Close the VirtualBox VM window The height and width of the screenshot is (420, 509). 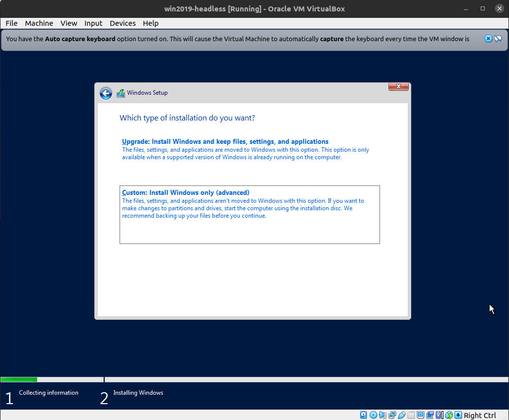pos(500,9)
